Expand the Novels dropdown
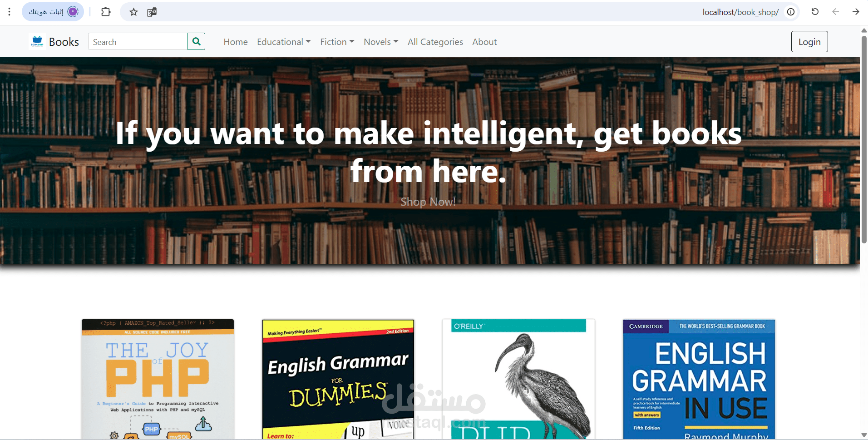The height and width of the screenshot is (440, 868). (381, 42)
